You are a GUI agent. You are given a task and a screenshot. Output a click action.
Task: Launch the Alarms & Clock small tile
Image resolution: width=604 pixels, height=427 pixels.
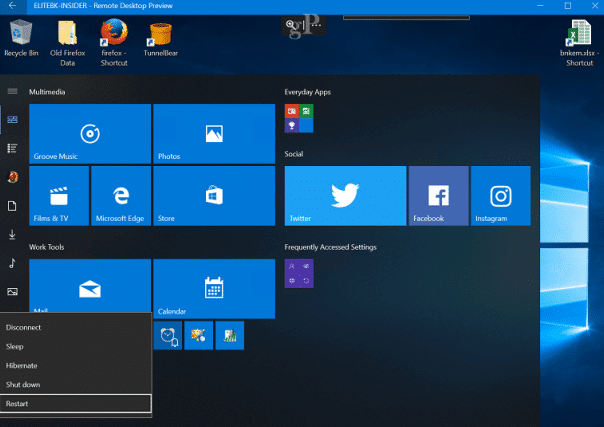(168, 335)
